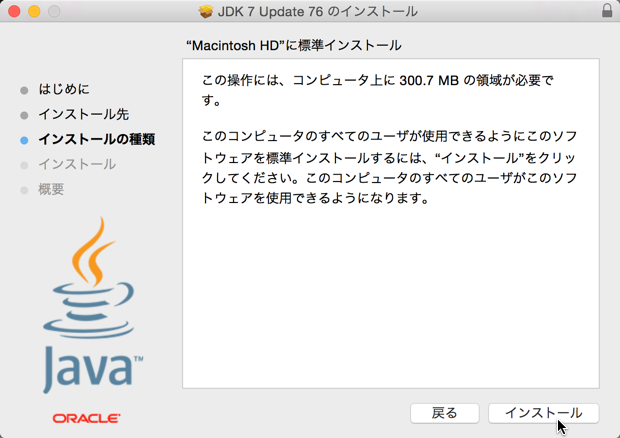This screenshot has height=438, width=620.
Task: Click the 300.7 MB space requirement text
Action: 429,81
